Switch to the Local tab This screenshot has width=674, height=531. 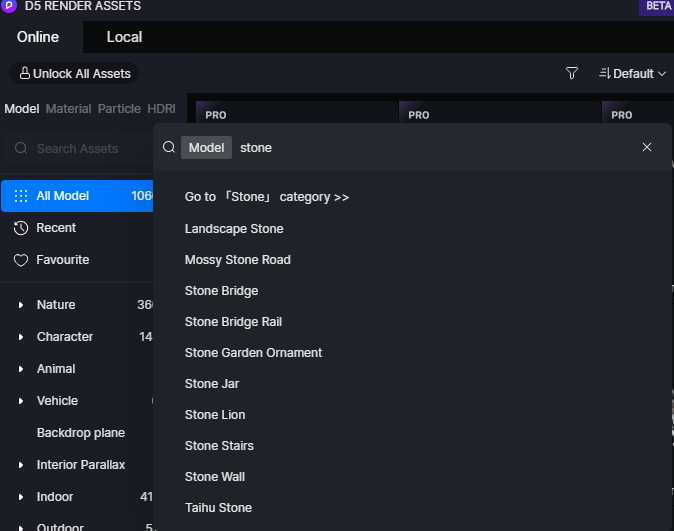(x=124, y=37)
